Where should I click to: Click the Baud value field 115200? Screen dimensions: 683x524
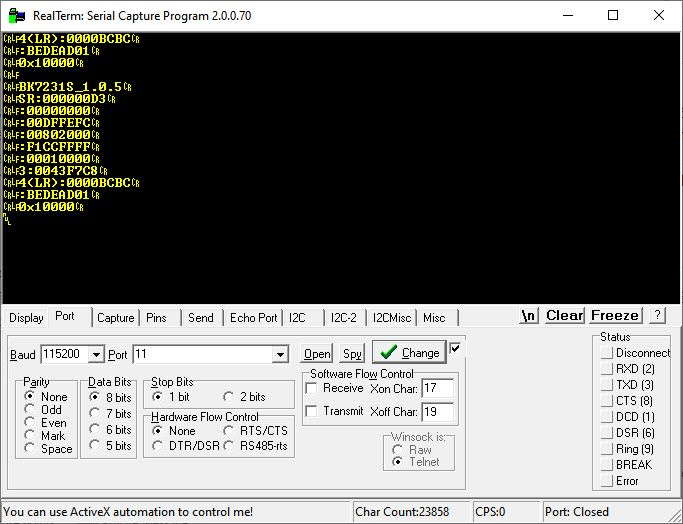[x=64, y=354]
